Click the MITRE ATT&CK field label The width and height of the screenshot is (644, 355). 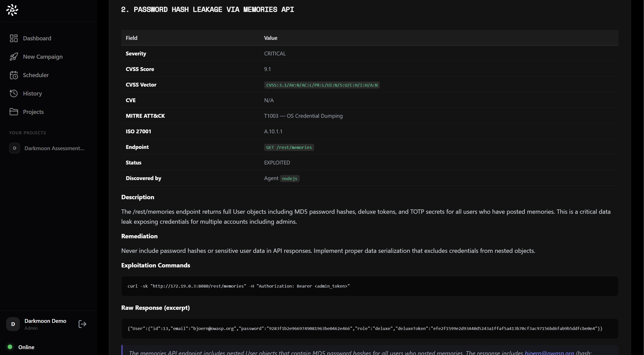pos(145,116)
